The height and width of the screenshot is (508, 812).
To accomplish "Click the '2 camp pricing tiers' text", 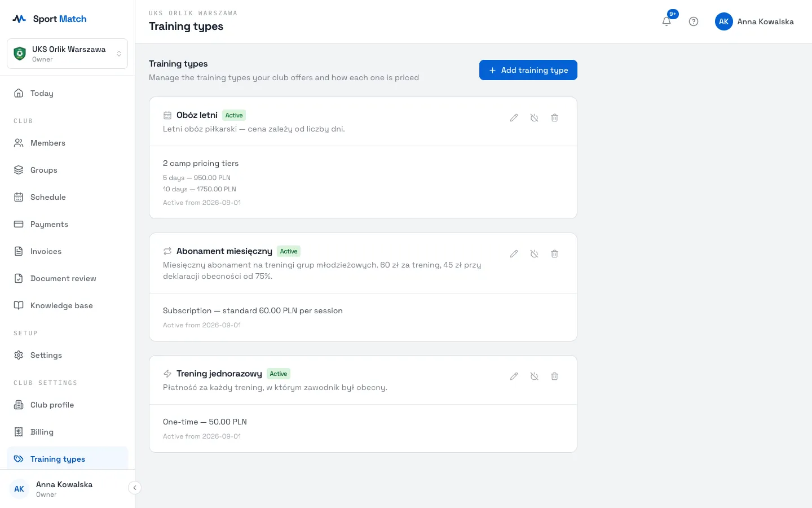I will (x=201, y=163).
